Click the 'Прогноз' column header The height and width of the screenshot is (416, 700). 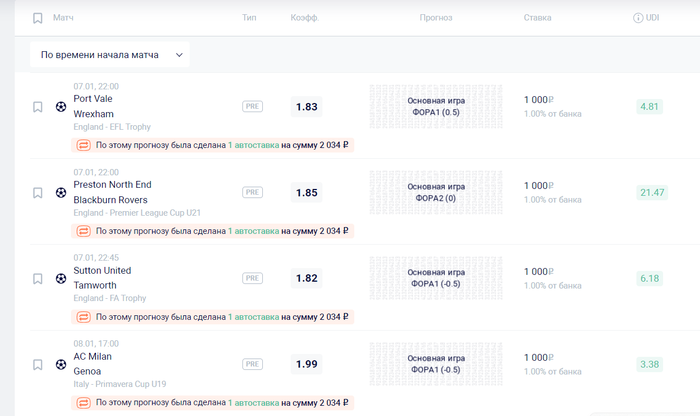[x=436, y=18]
